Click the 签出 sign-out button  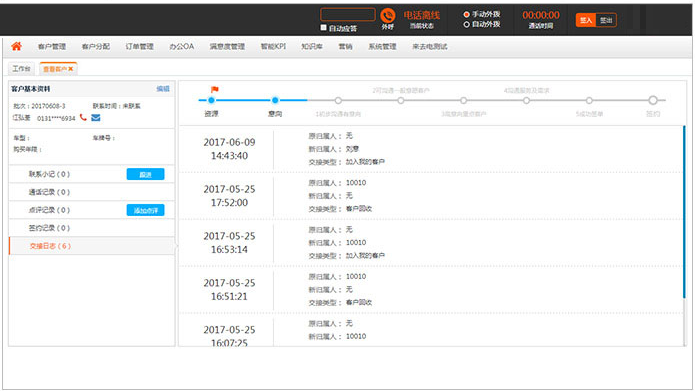(606, 20)
